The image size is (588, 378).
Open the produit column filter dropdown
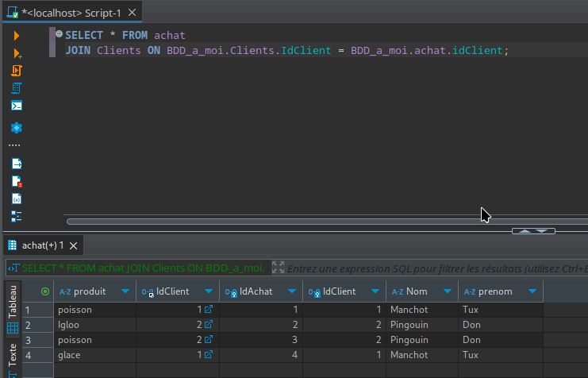(125, 291)
